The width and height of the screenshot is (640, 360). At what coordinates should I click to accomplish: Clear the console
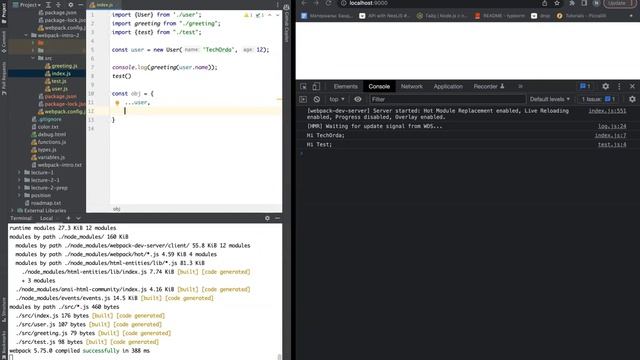point(317,99)
